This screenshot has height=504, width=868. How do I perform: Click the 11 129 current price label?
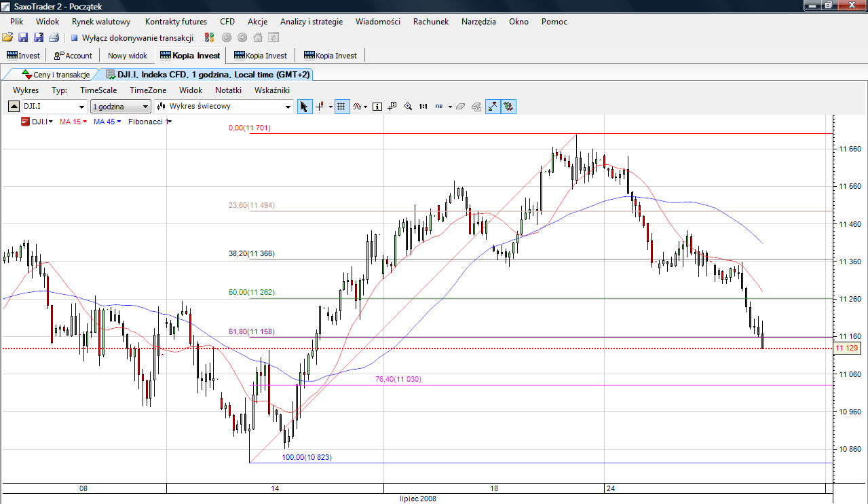point(848,348)
